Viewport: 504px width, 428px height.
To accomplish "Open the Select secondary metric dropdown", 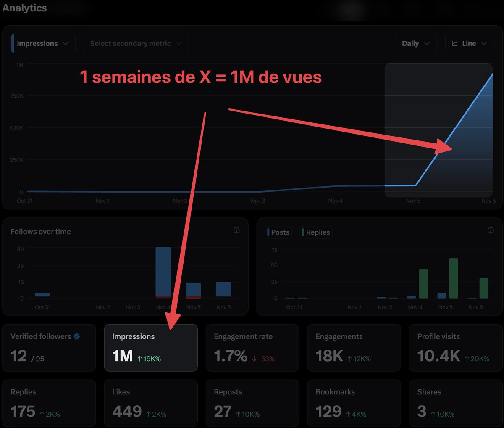I will (x=136, y=43).
